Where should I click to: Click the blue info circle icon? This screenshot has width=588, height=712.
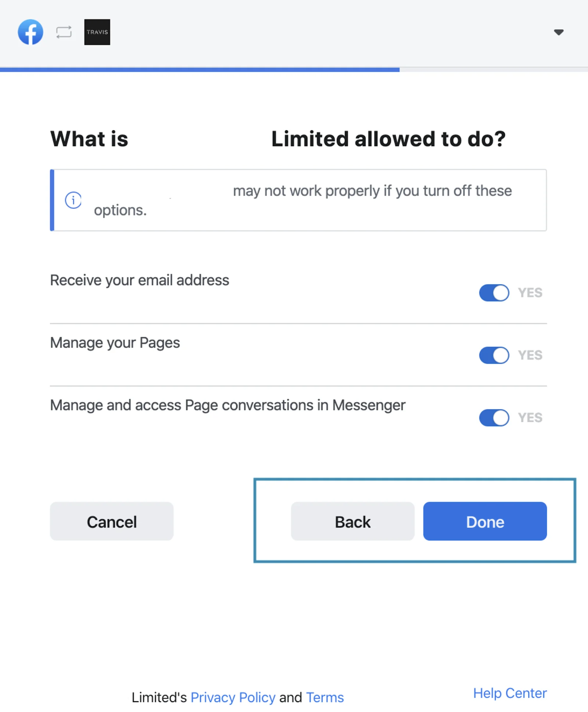[73, 200]
